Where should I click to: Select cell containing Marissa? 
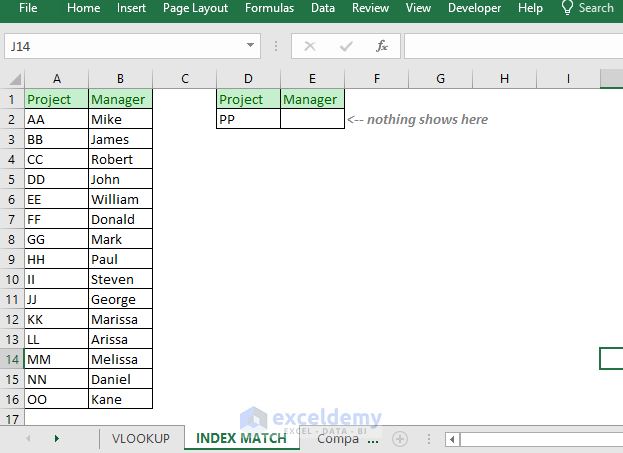[120, 319]
